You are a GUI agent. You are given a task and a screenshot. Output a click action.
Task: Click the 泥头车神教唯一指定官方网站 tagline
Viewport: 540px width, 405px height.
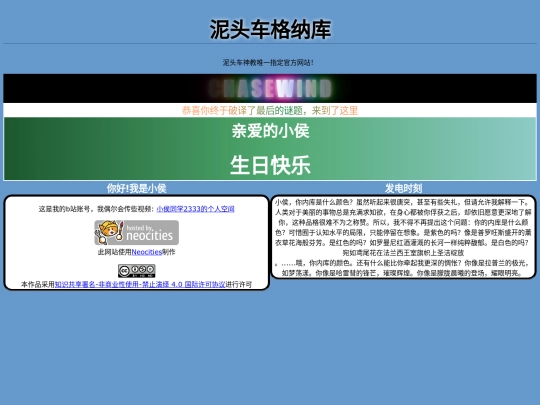click(268, 62)
